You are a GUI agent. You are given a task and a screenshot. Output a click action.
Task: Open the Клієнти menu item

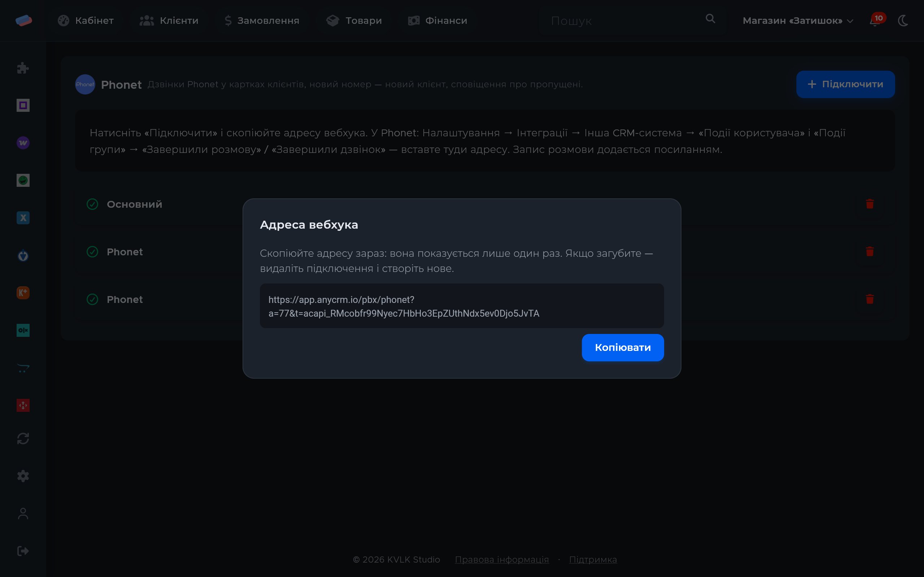coord(169,21)
